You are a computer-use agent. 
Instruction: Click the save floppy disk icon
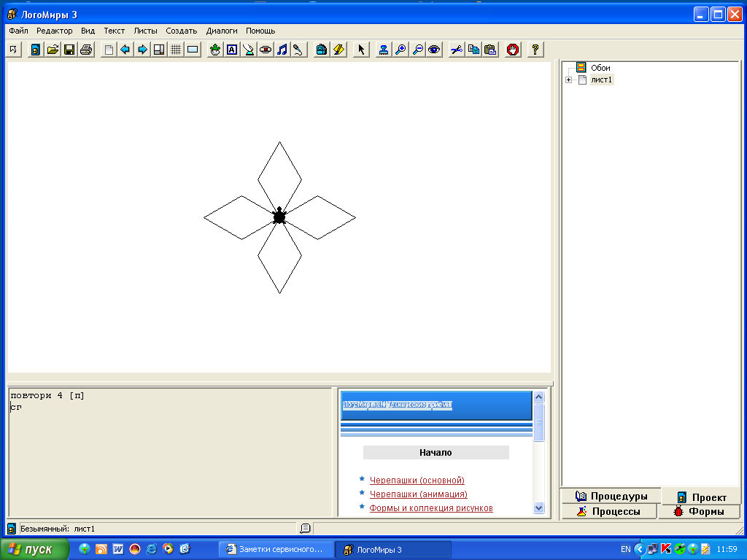pyautogui.click(x=69, y=50)
